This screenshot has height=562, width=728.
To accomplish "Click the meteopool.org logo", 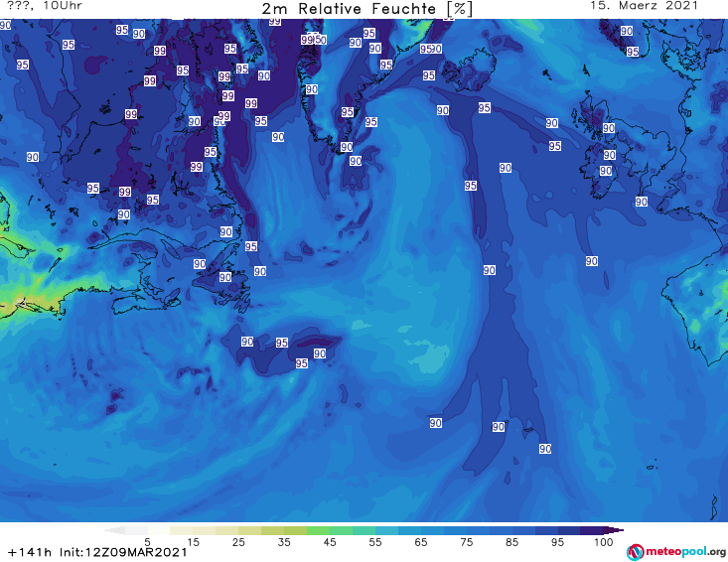I will click(676, 552).
